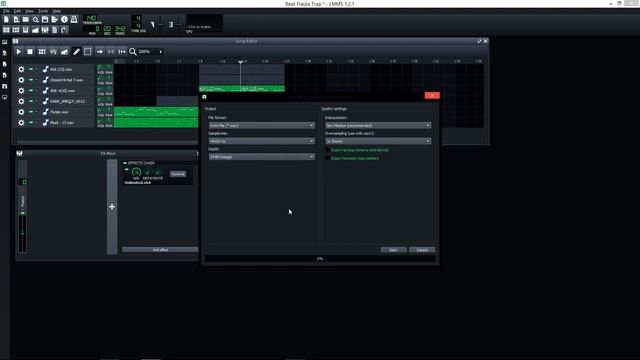The image size is (640, 360).
Task: Open the Tools menu
Action: 43,11
